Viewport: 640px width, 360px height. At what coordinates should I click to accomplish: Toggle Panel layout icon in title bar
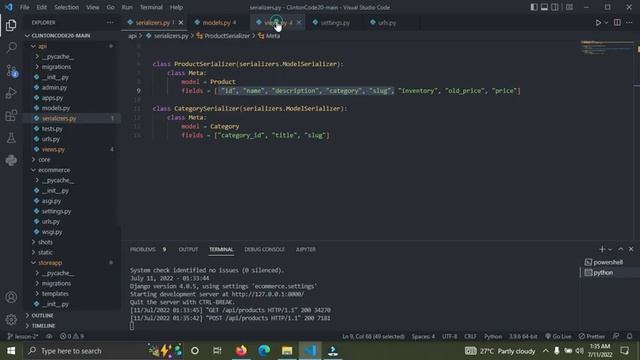[x=544, y=7]
